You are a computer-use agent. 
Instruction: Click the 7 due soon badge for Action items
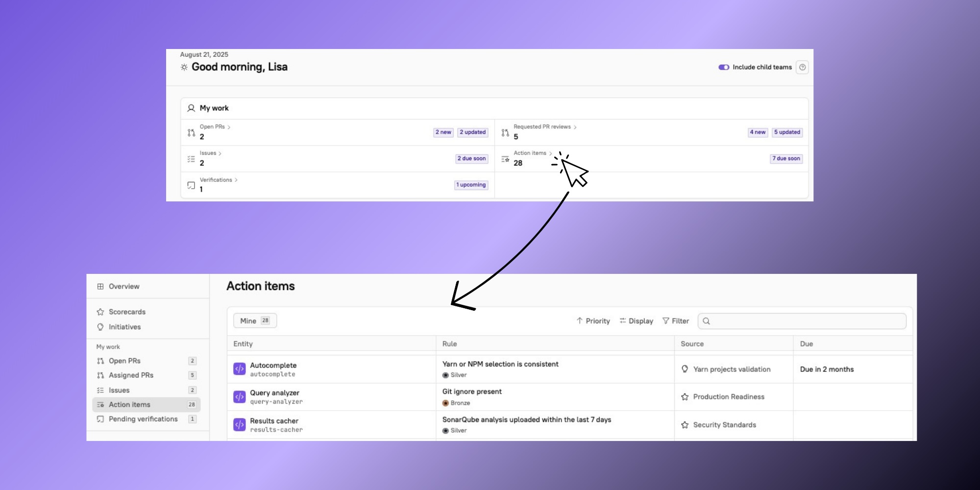[x=786, y=159]
